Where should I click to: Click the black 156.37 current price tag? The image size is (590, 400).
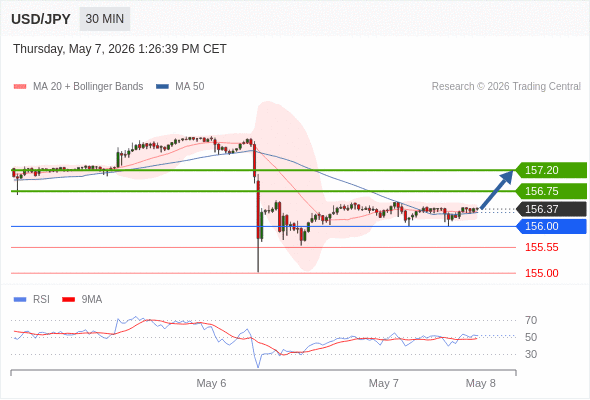[x=551, y=209]
